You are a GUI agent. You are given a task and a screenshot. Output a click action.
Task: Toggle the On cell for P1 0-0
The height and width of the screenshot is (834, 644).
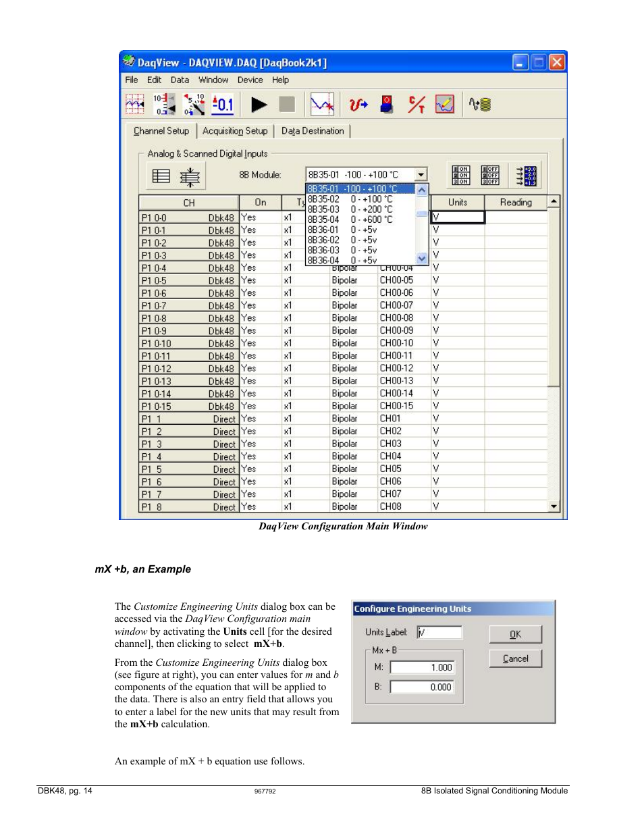coord(261,217)
